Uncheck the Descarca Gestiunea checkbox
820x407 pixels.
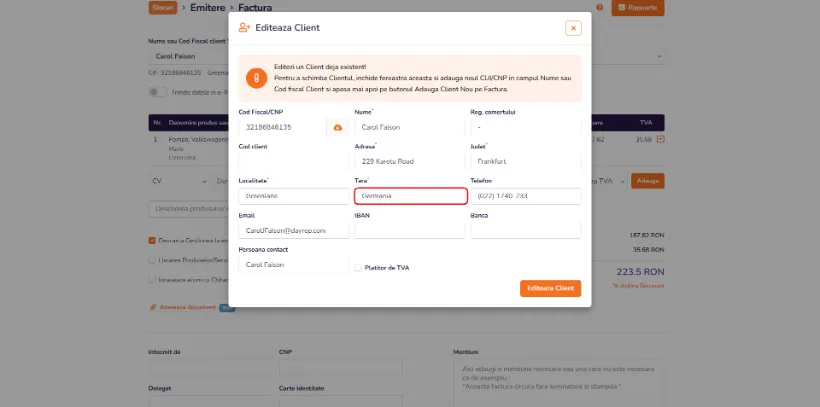tap(152, 241)
